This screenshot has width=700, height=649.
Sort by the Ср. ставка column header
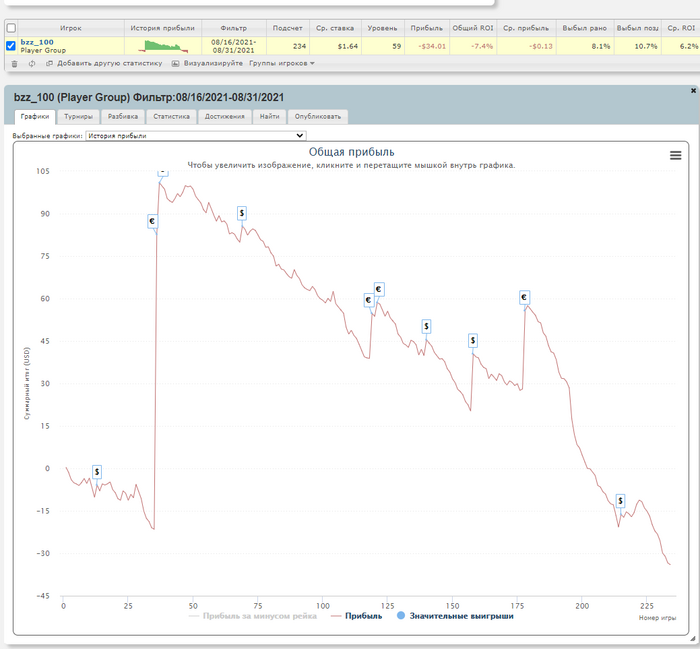[335, 28]
